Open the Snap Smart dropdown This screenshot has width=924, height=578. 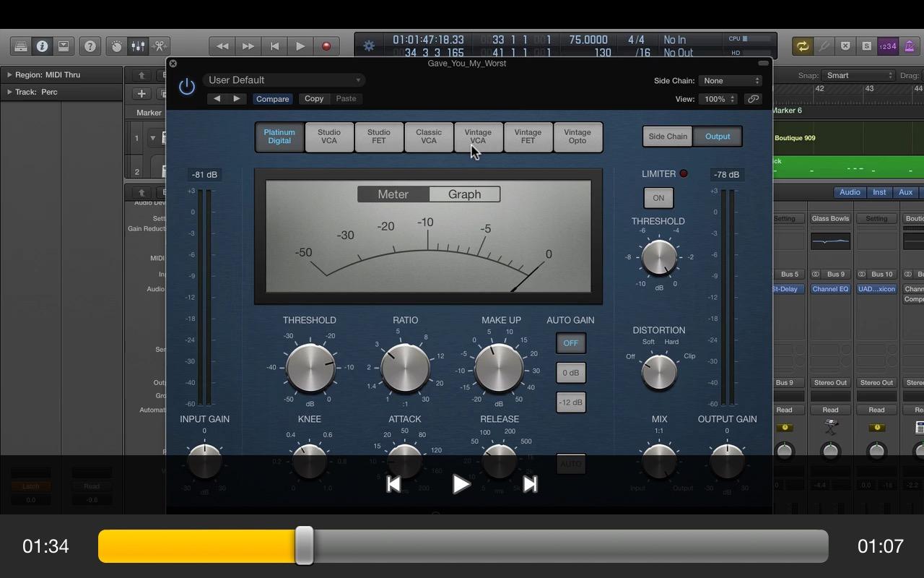click(x=859, y=75)
